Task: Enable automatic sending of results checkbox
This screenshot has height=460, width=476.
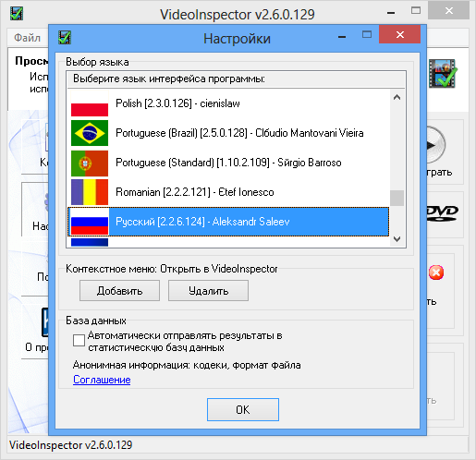Action: click(79, 341)
